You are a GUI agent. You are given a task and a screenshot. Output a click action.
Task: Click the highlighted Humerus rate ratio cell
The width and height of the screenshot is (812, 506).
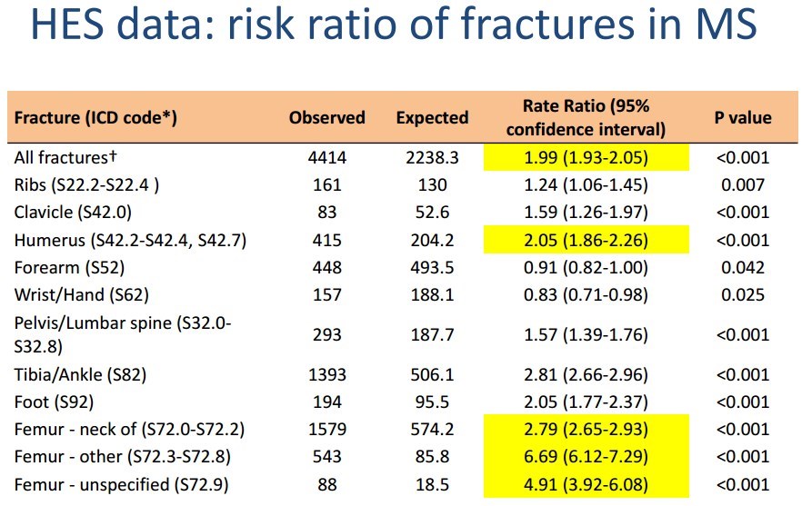[586, 240]
